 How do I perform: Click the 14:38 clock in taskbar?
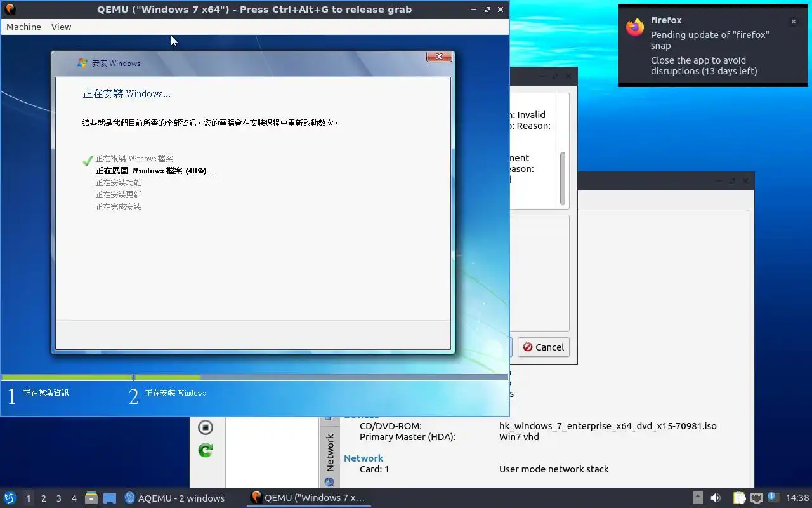[797, 498]
